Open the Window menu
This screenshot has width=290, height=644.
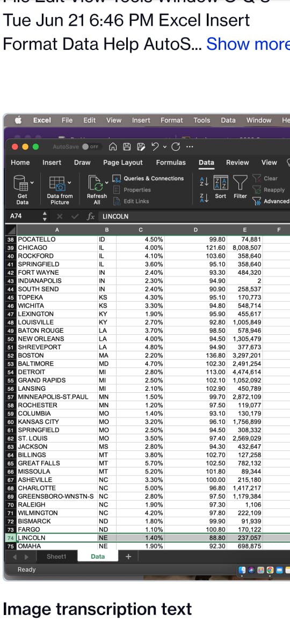259,120
